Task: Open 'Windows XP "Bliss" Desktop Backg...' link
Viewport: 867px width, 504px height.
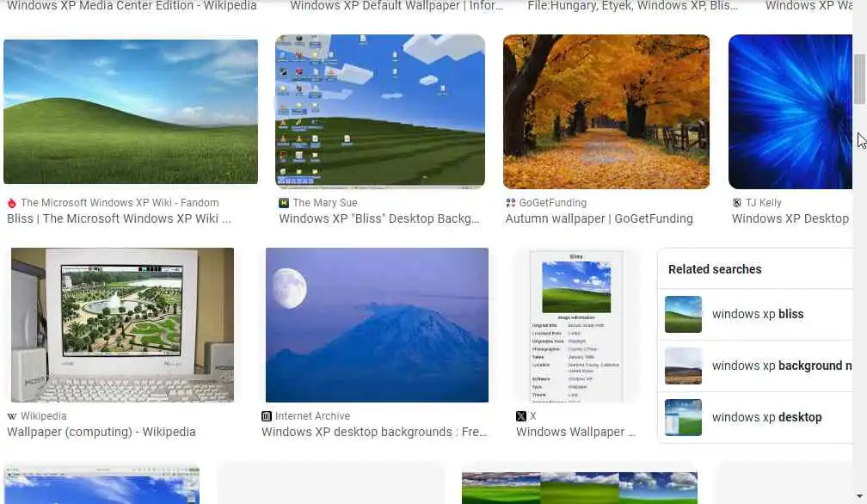Action: click(379, 218)
